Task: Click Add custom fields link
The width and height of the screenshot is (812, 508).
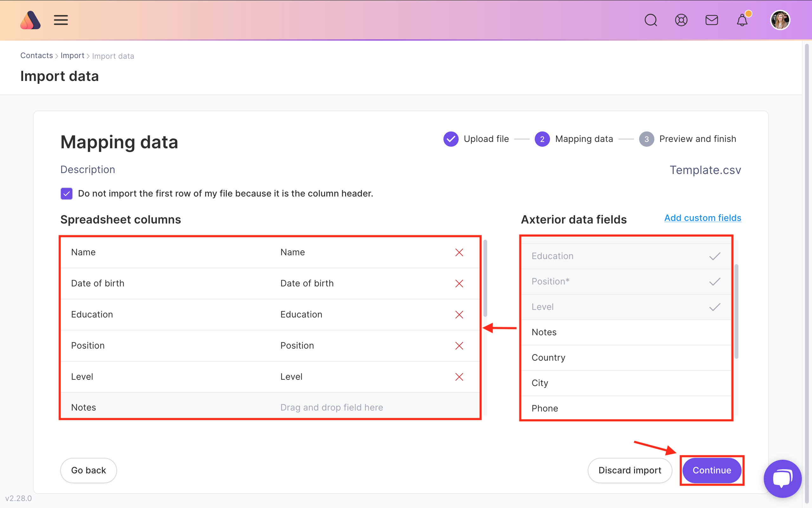Action: coord(703,218)
